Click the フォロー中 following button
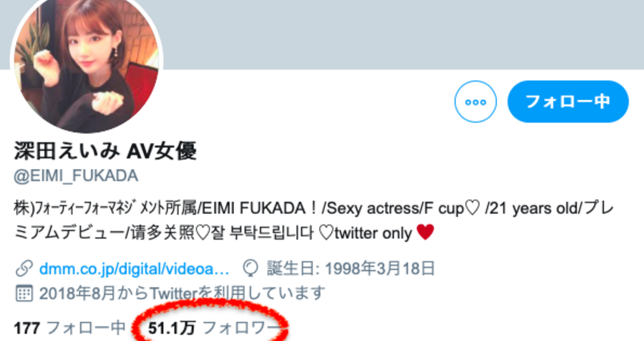644x341 pixels. 568,102
